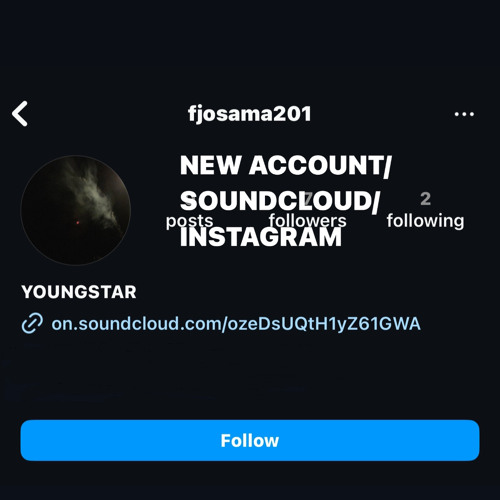This screenshot has height=500, width=500.
Task: View the posts count label
Action: click(x=189, y=221)
